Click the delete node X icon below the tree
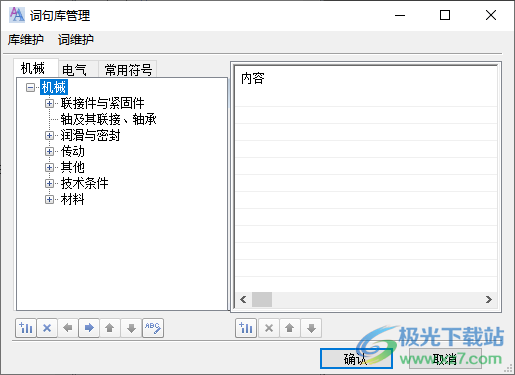 47,328
